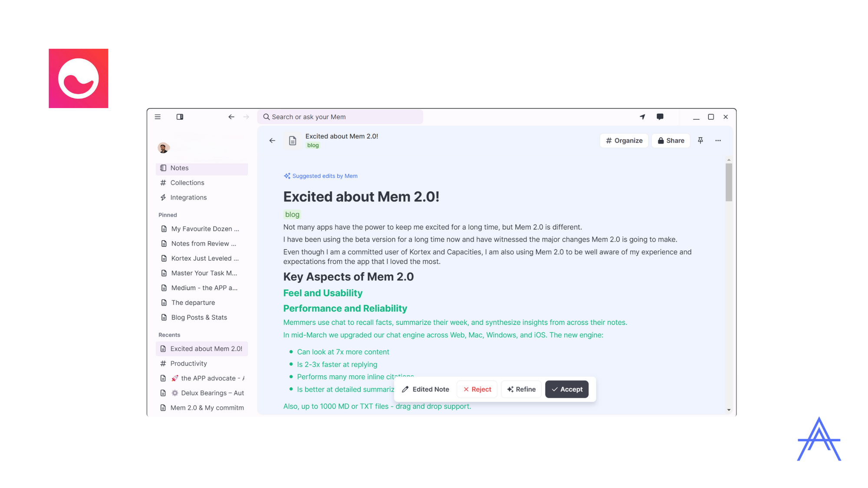
Task: Click the Refine sparkle button
Action: coord(521,389)
